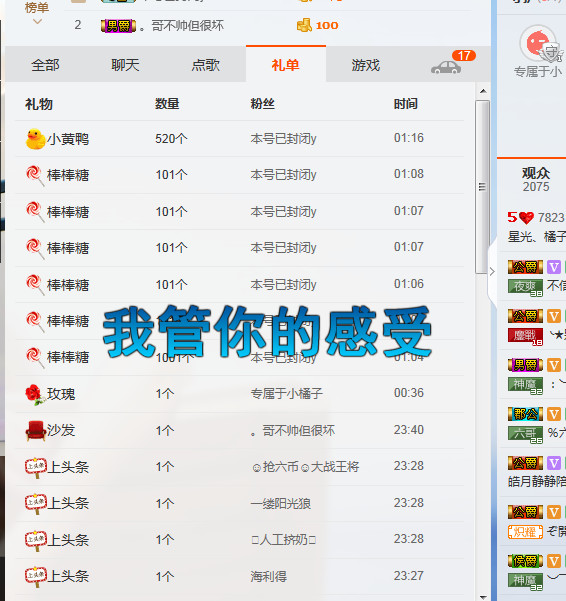566x601 pixels.
Task: Click the 郡公 rank badge
Action: tap(525, 414)
